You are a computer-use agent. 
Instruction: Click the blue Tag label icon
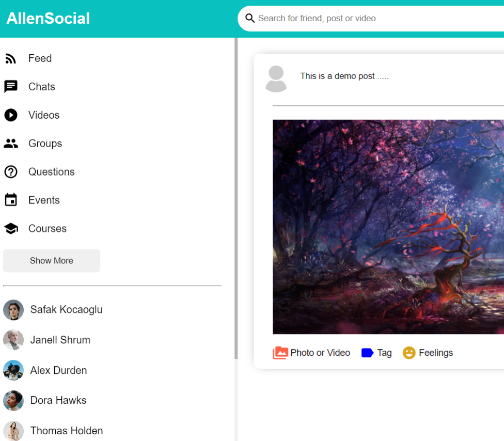367,353
